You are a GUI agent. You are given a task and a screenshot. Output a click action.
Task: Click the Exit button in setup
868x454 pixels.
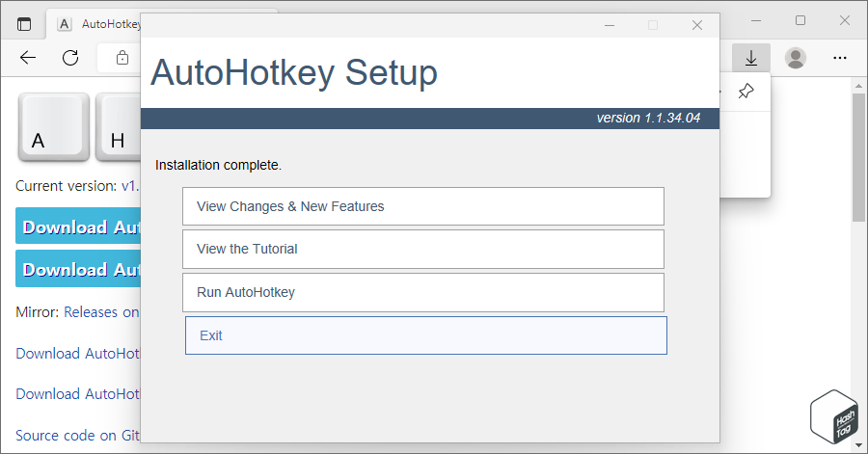[425, 335]
